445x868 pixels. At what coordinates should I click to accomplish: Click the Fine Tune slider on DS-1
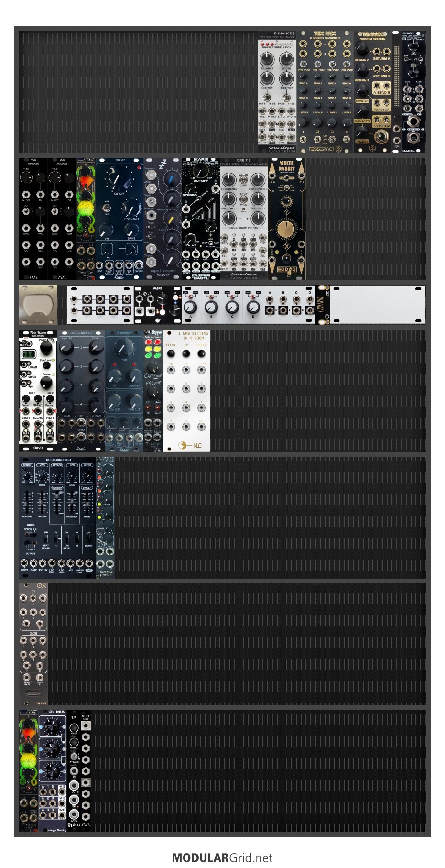[x=42, y=502]
